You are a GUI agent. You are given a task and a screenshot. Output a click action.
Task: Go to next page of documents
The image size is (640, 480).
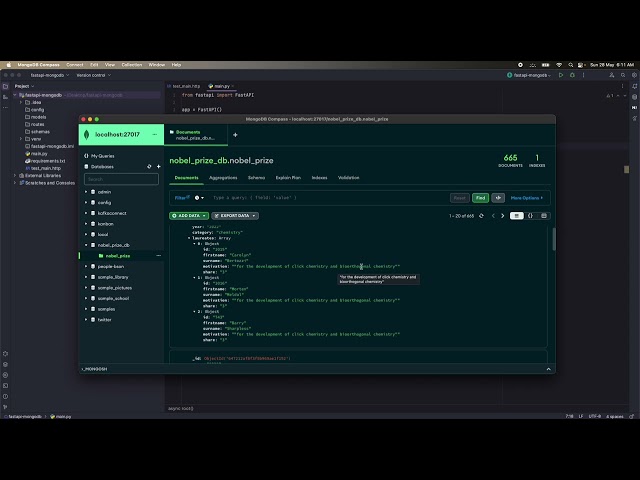pyautogui.click(x=502, y=216)
